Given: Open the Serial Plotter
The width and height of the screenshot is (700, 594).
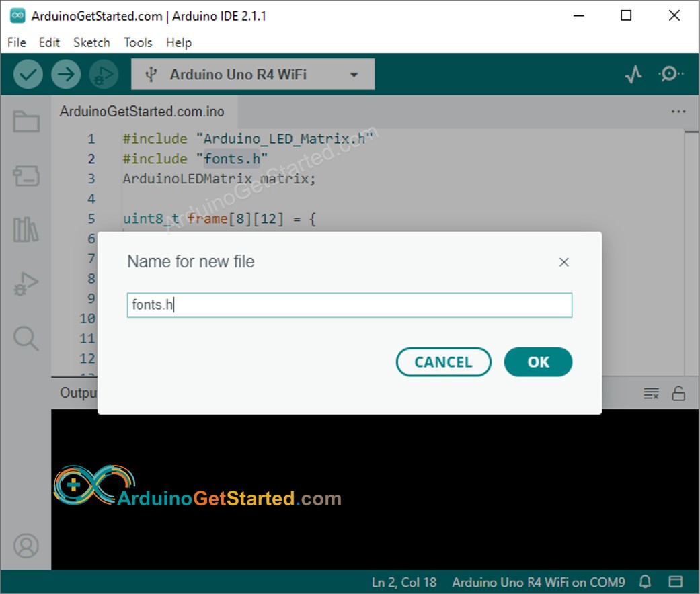Looking at the screenshot, I should (x=633, y=75).
